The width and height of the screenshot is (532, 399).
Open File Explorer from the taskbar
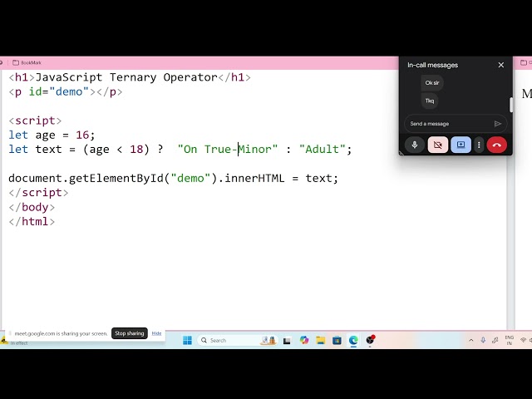320,340
